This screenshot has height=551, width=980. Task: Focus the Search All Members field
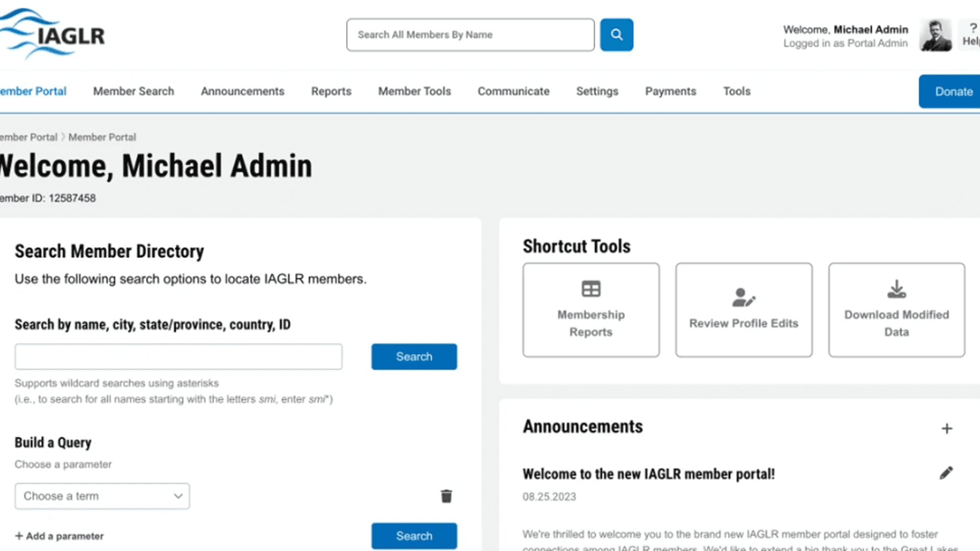pos(470,35)
